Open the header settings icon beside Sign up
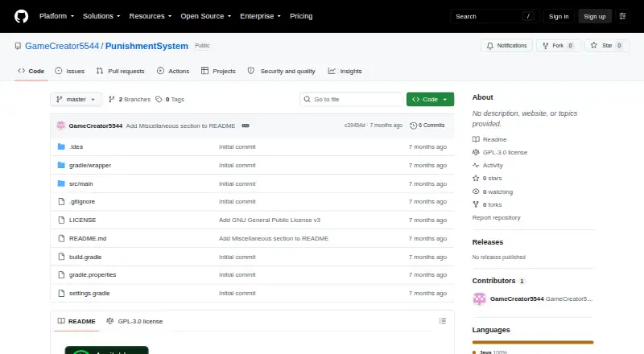The image size is (644, 354). (x=622, y=16)
